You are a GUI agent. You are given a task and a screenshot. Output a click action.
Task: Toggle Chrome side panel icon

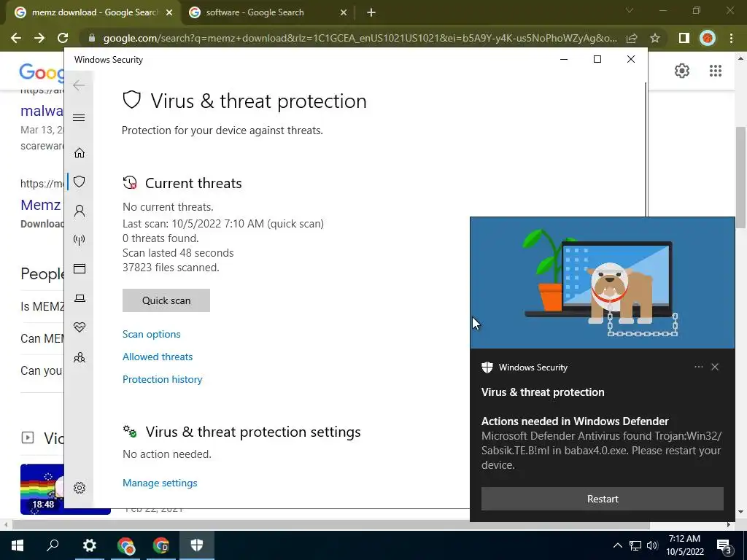point(684,38)
